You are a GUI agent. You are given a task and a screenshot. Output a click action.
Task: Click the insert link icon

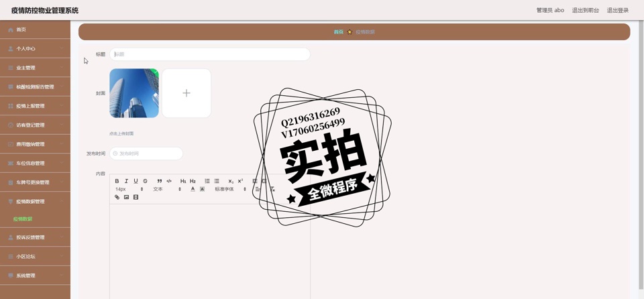tap(117, 197)
